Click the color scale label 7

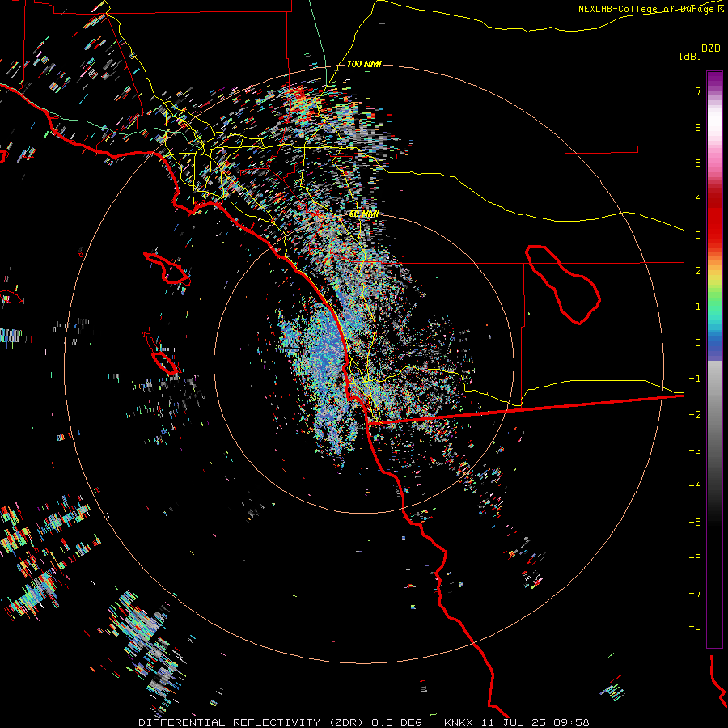(698, 91)
